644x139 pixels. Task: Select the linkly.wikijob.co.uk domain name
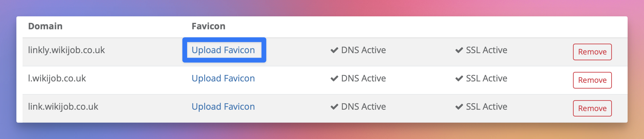pos(66,50)
